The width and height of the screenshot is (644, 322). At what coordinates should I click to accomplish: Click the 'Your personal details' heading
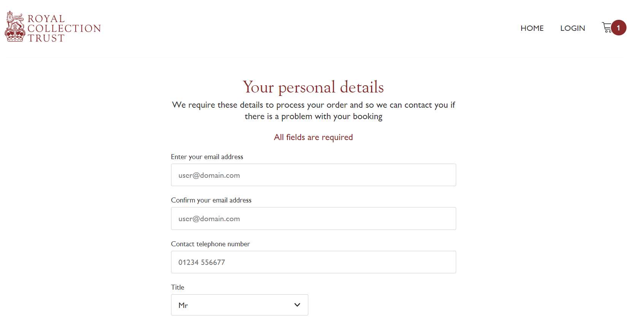pos(313,87)
